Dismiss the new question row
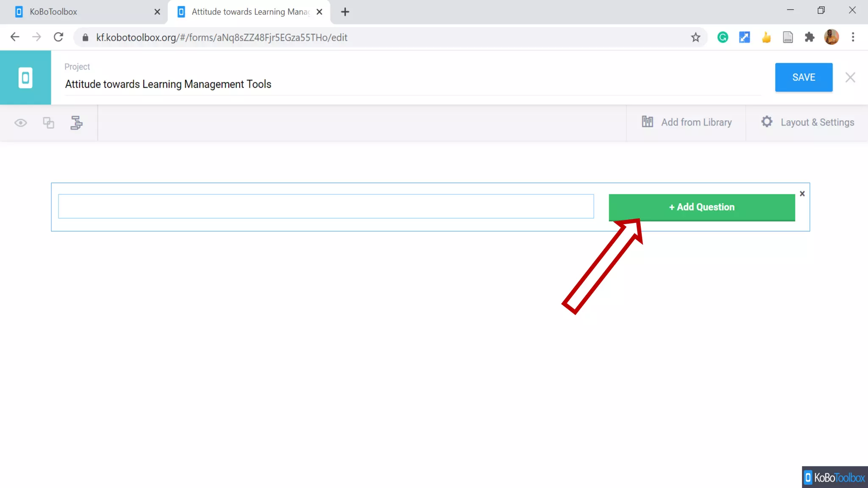The image size is (868, 488). (802, 194)
